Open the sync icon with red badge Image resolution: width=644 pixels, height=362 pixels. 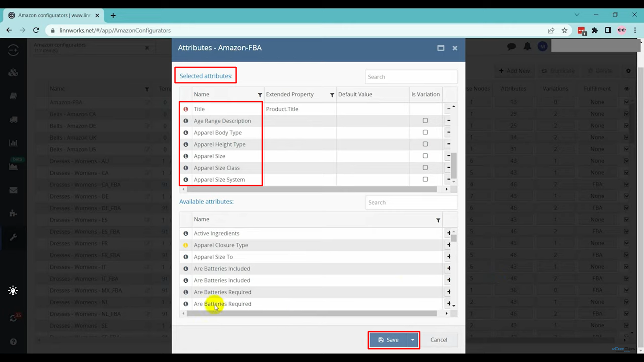pyautogui.click(x=14, y=318)
